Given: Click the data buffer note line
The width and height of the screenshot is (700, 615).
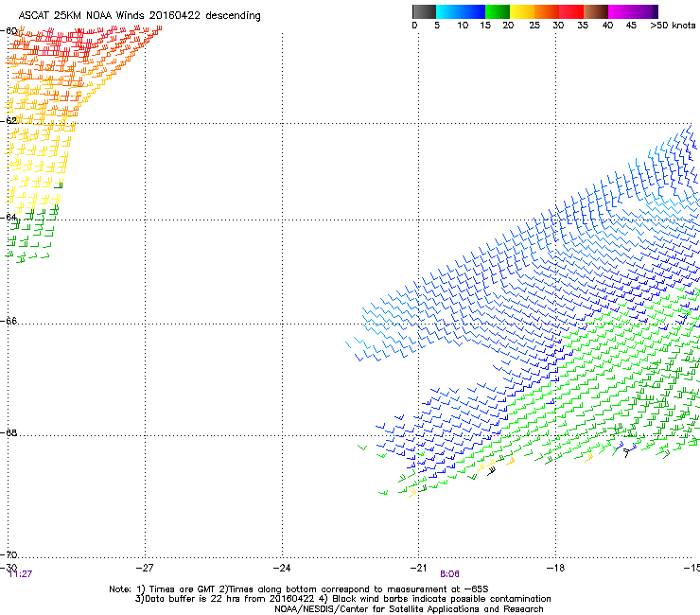Looking at the screenshot, I should pyautogui.click(x=342, y=599).
